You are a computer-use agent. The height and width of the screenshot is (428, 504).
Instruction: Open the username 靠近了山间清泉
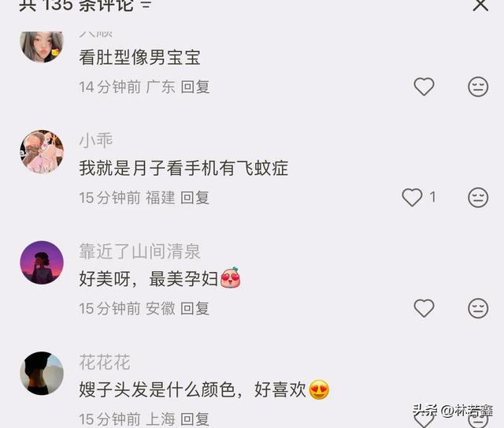[x=140, y=251]
